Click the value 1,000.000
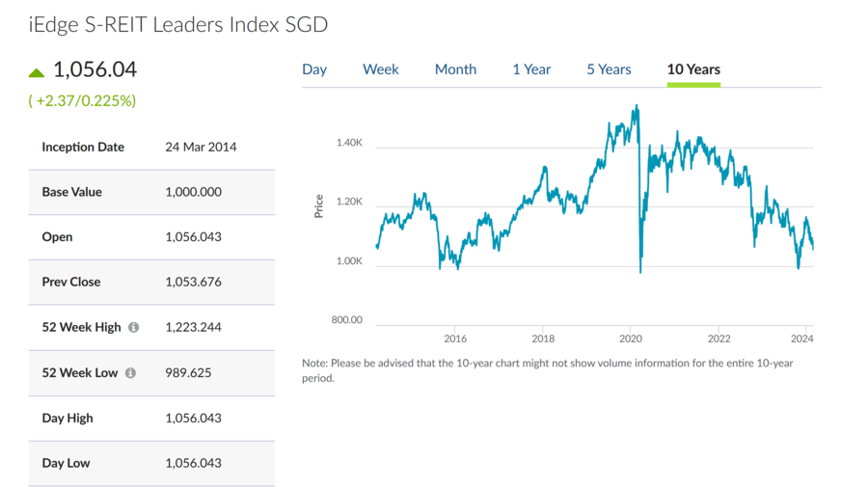This screenshot has height=487, width=868. click(193, 192)
